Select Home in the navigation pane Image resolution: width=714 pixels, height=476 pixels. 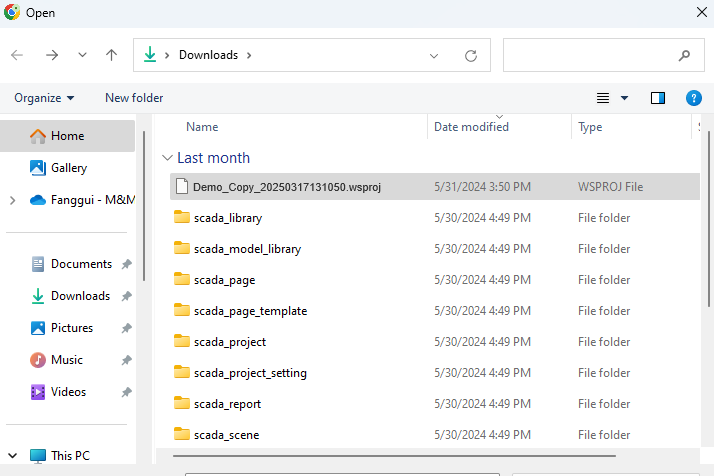(67, 136)
